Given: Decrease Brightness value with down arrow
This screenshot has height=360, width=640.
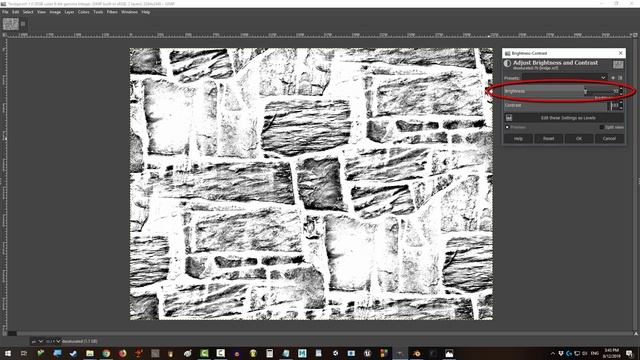Looking at the screenshot, I should tap(621, 93).
